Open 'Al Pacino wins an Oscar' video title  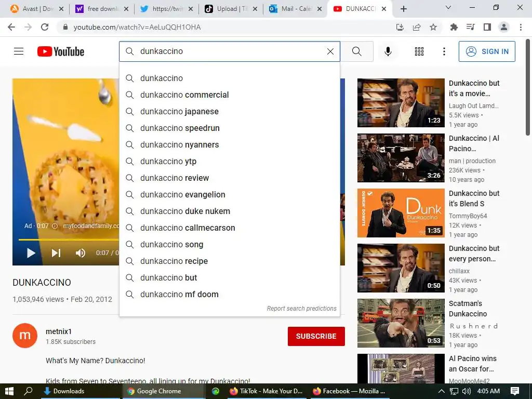pos(473,363)
